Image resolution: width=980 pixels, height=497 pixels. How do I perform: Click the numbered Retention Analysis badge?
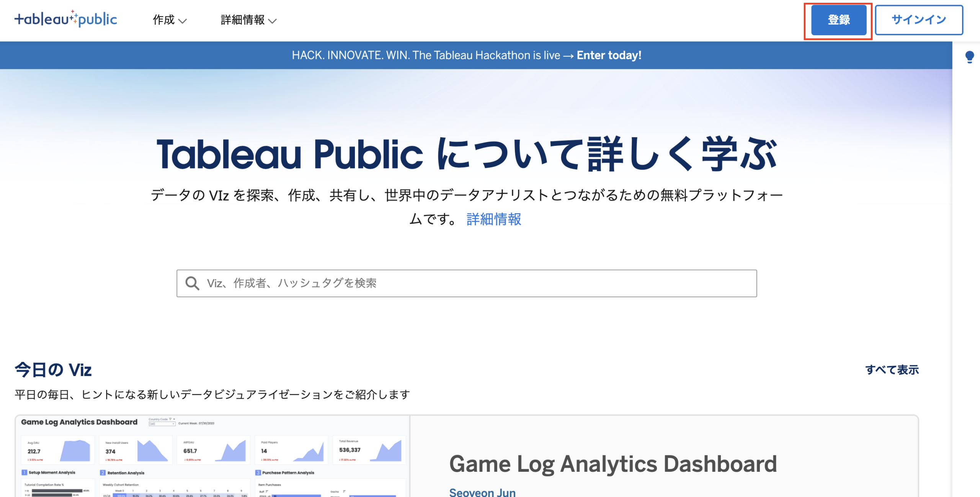pos(103,473)
